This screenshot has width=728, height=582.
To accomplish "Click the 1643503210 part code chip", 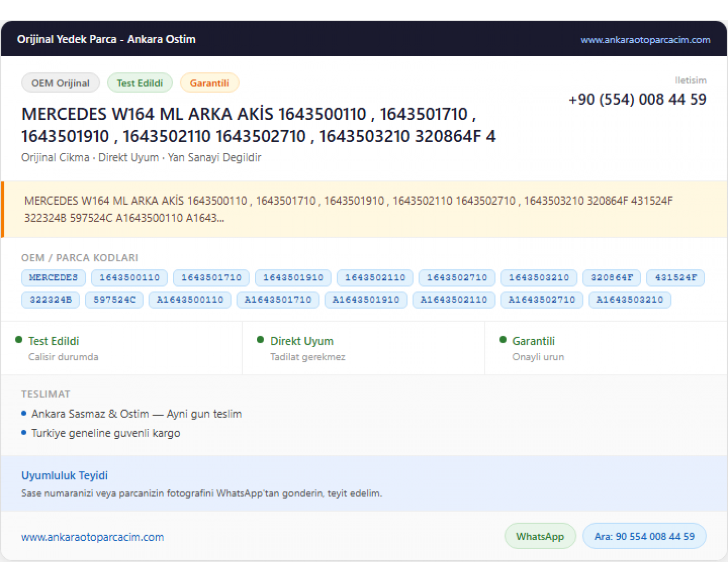I will (x=539, y=277).
